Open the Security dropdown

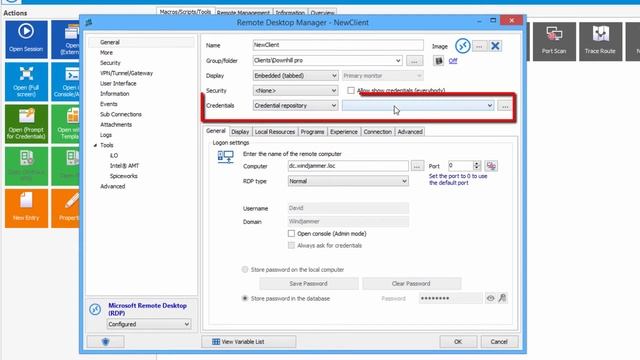click(x=296, y=90)
